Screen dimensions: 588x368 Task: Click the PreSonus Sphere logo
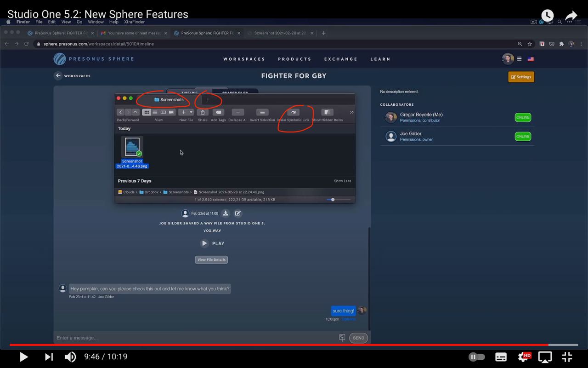click(x=94, y=59)
